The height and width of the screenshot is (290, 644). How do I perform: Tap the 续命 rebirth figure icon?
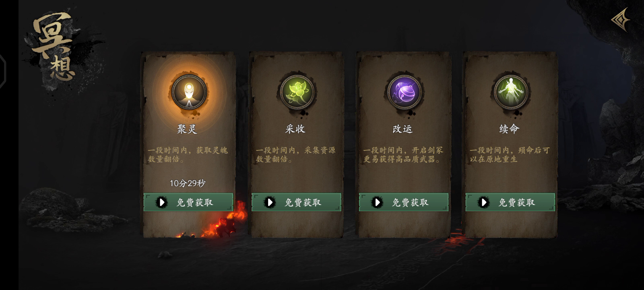coord(511,92)
